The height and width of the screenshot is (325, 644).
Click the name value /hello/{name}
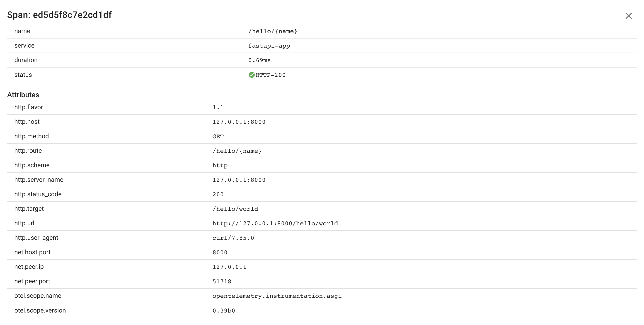coord(273,31)
